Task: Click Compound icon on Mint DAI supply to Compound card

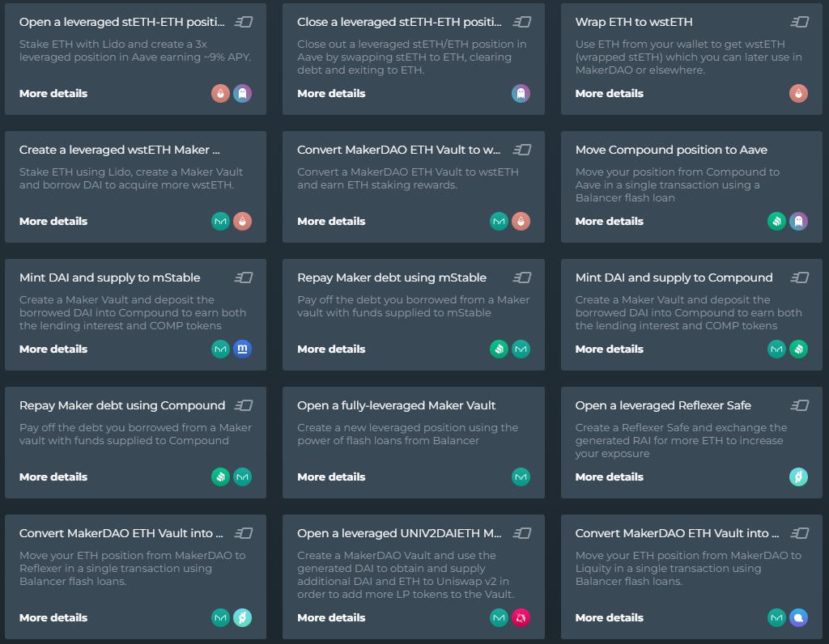Action: pyautogui.click(x=798, y=350)
